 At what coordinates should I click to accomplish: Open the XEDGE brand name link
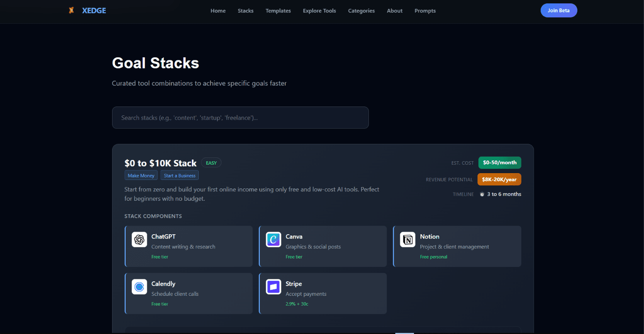[x=94, y=11]
